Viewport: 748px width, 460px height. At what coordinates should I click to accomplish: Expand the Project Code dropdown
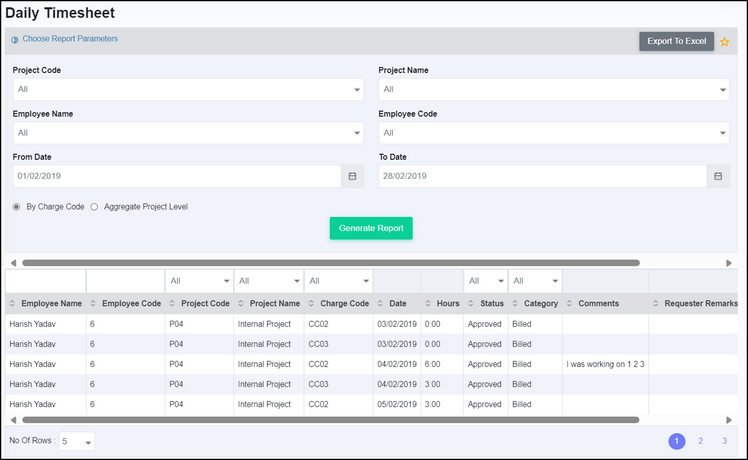pos(186,90)
